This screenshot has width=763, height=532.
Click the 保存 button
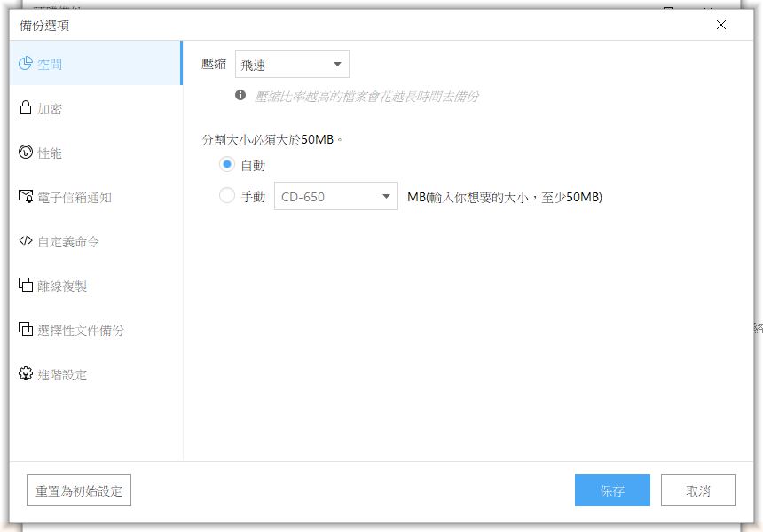tap(612, 490)
